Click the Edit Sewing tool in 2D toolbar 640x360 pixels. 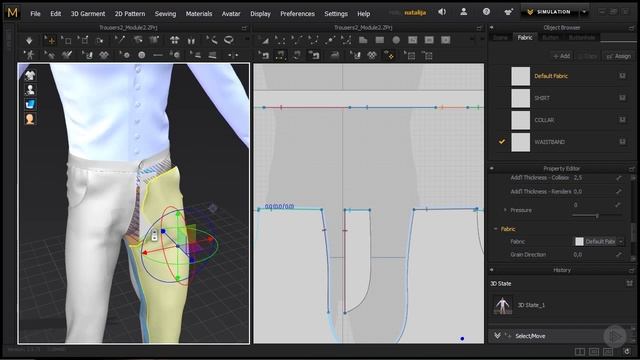264,55
